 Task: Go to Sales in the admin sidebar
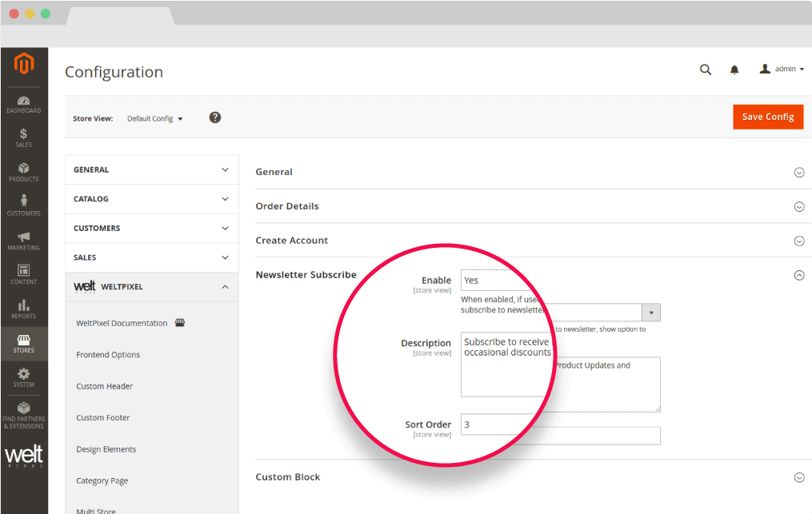(x=23, y=138)
